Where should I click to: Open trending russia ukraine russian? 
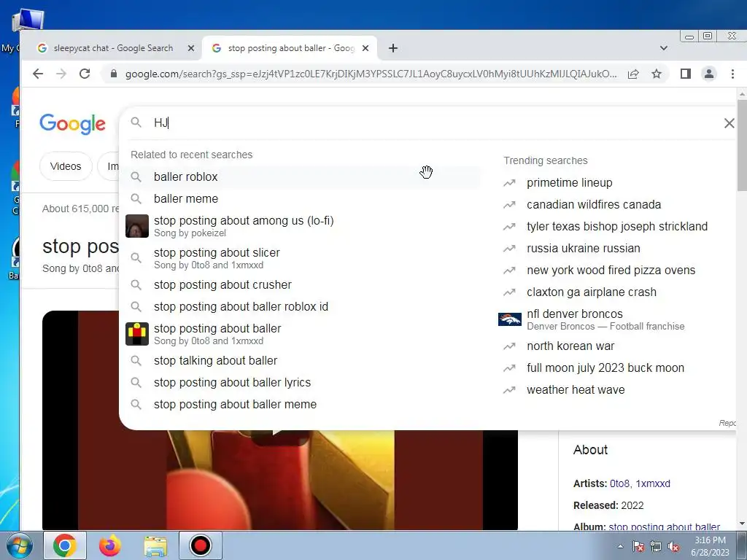pyautogui.click(x=583, y=248)
